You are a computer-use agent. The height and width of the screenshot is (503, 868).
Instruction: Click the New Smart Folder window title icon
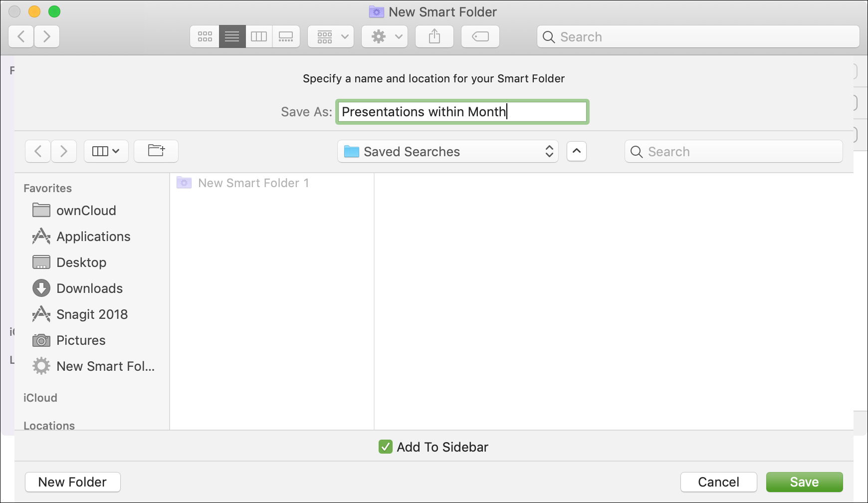tap(377, 11)
